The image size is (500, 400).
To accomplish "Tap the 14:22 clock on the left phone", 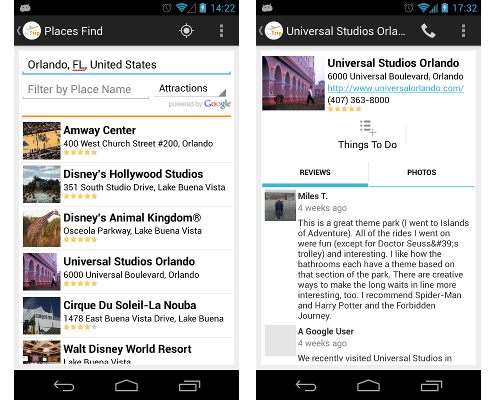I will click(223, 8).
